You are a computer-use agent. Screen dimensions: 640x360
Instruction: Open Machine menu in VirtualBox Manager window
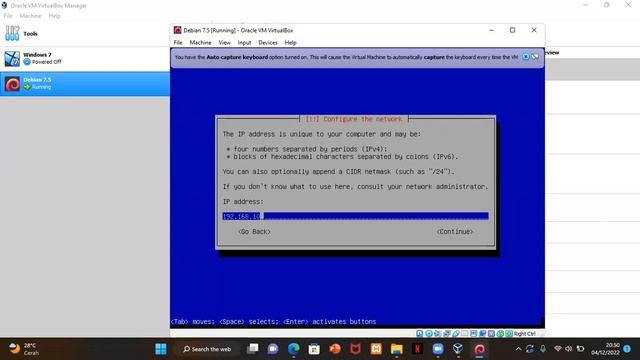[30, 16]
